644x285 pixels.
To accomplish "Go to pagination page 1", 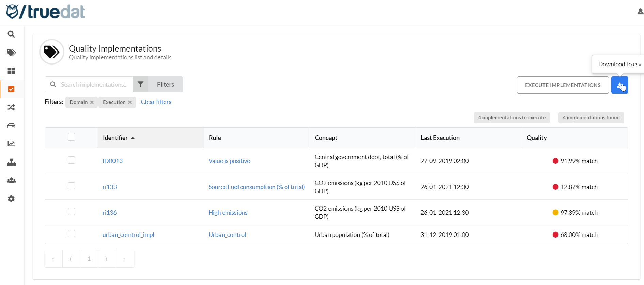I will click(x=89, y=259).
